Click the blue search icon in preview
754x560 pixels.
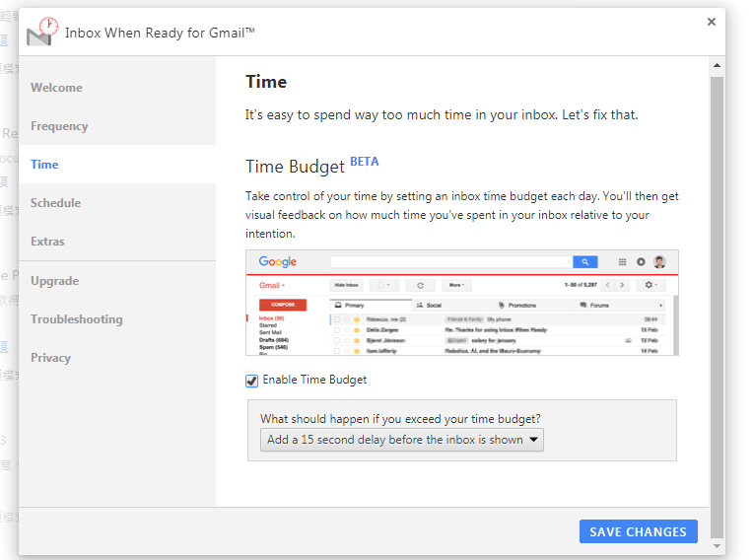pos(585,262)
